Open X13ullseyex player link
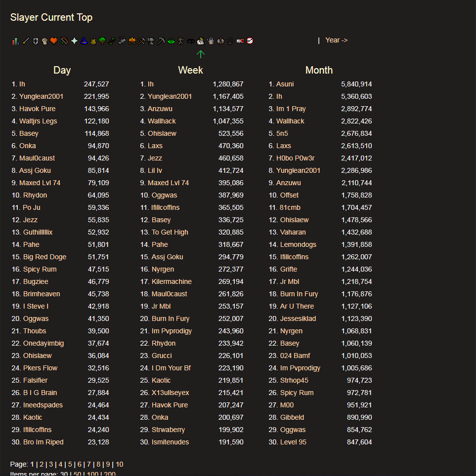This screenshot has height=476, width=476. tap(170, 393)
